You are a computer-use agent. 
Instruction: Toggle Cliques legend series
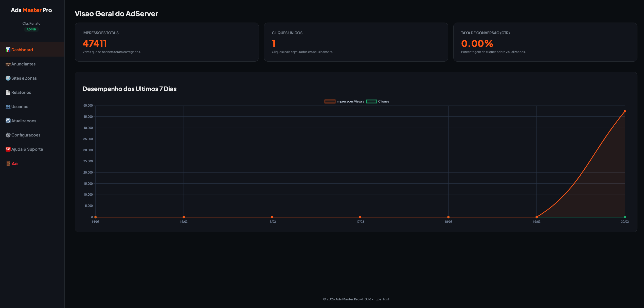[383, 101]
